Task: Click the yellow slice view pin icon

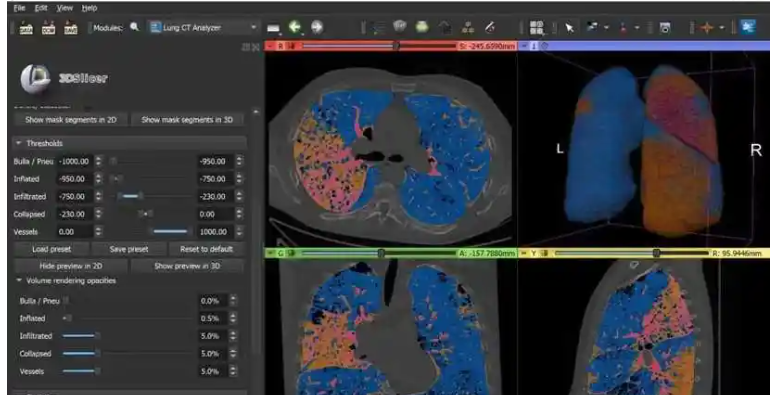Action: pyautogui.click(x=524, y=253)
